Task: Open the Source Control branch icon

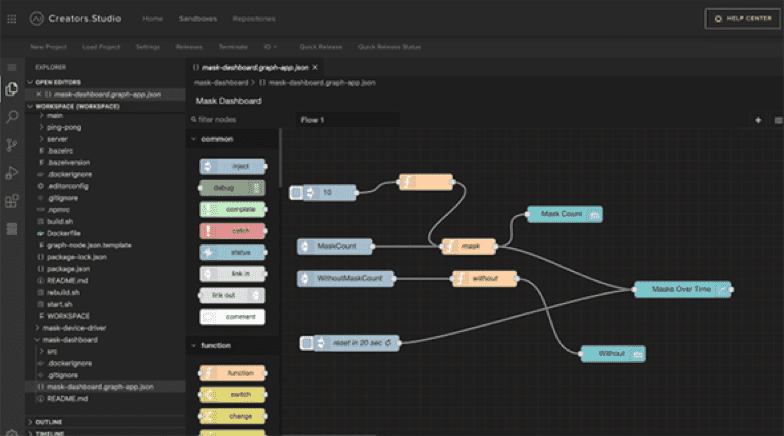Action: tap(12, 145)
